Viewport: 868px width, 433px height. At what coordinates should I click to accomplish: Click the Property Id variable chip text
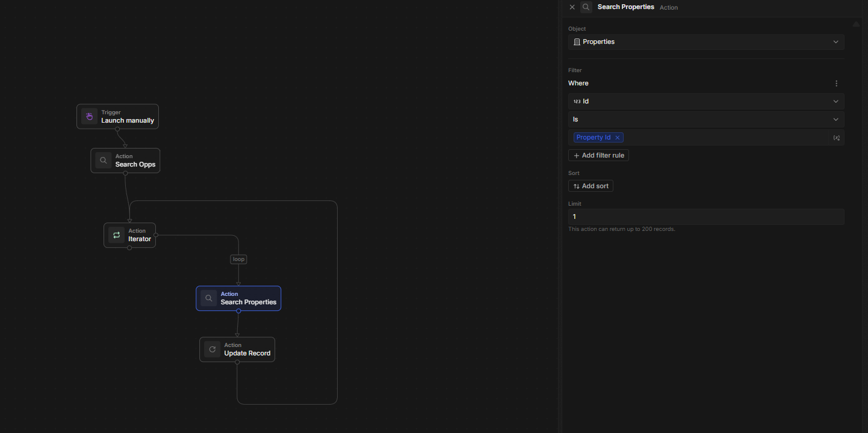tap(594, 138)
